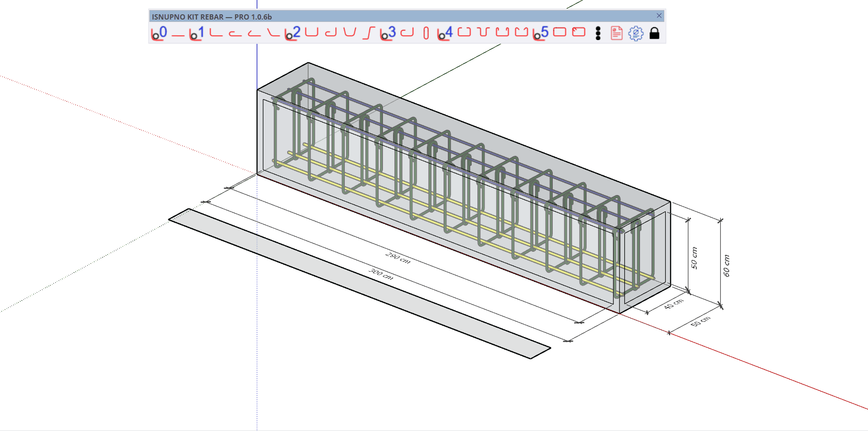Select the bend group 2 label
This screenshot has height=431, width=868.
click(292, 33)
